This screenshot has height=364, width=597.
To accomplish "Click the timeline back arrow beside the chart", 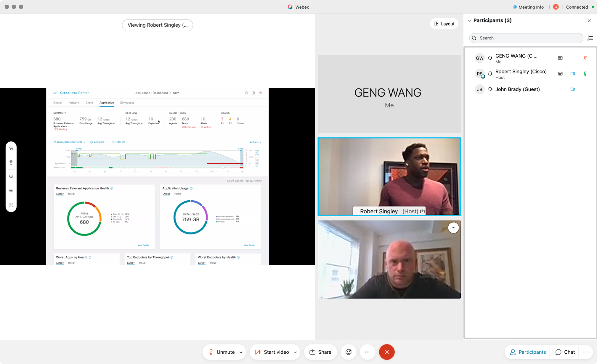I will (x=257, y=152).
